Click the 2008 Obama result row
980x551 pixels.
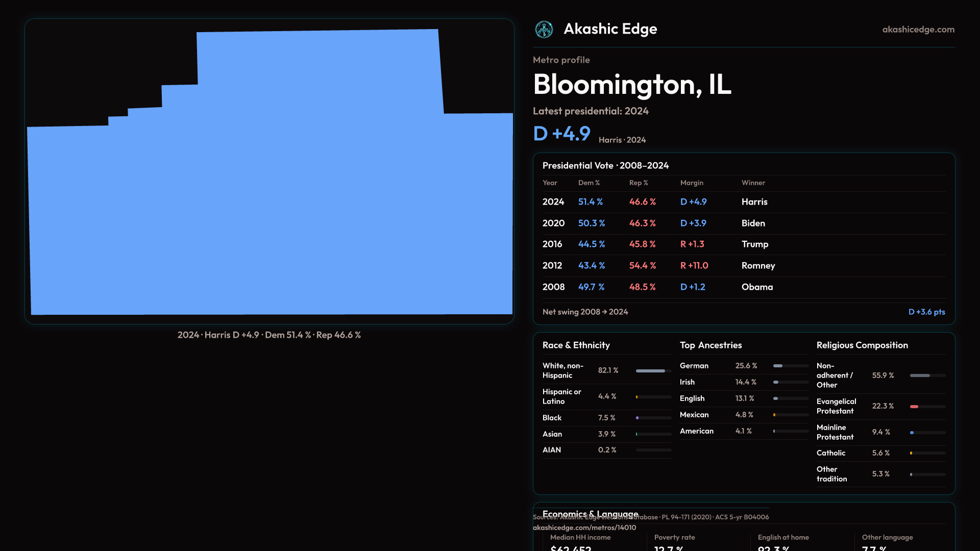point(744,287)
